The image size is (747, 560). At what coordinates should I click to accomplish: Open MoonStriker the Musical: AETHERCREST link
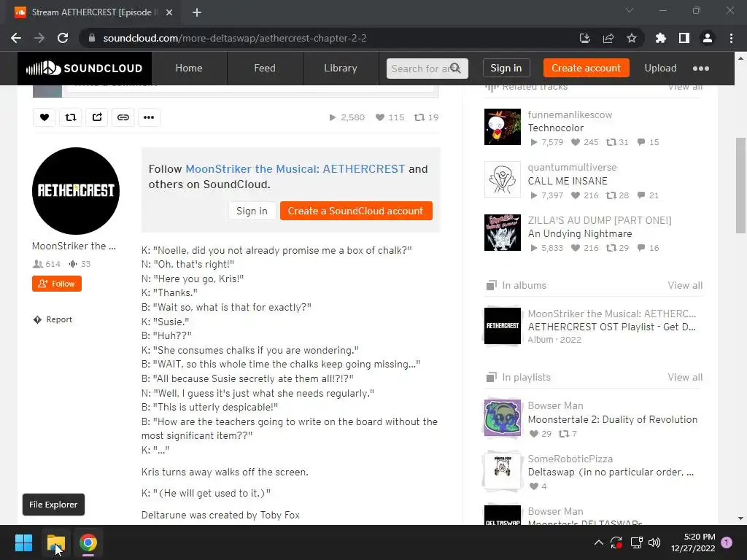[295, 169]
